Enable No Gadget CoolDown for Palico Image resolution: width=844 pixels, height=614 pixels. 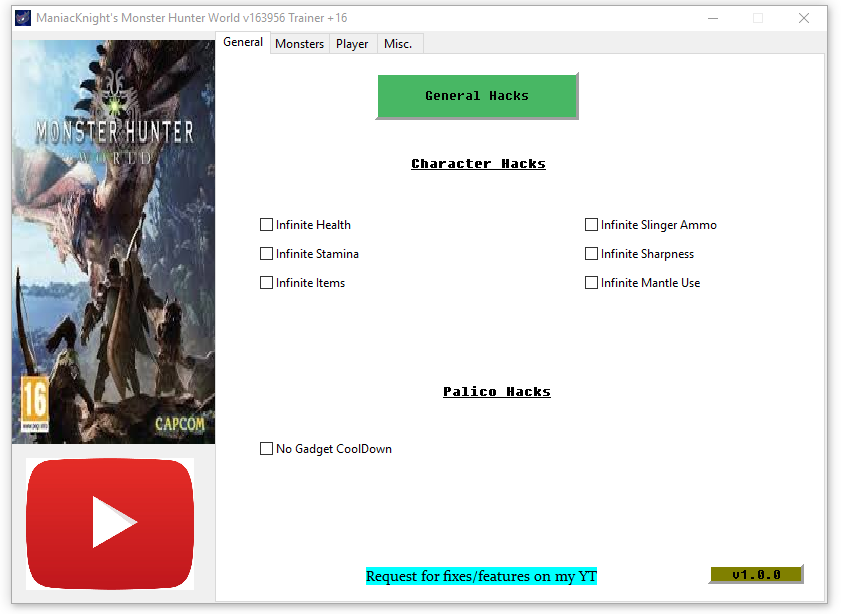click(266, 449)
